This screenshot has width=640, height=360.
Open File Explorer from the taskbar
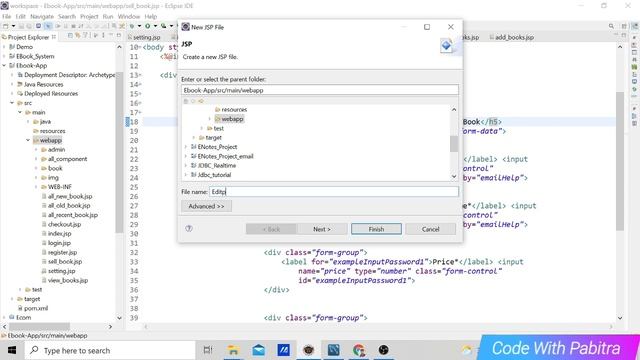click(x=233, y=350)
